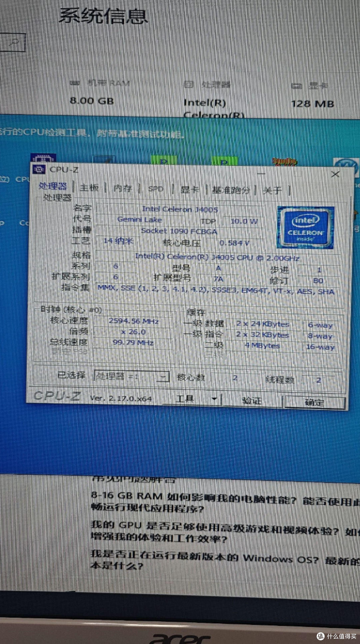
Task: Expand the arrow beside the 工具 button
Action: (x=214, y=399)
